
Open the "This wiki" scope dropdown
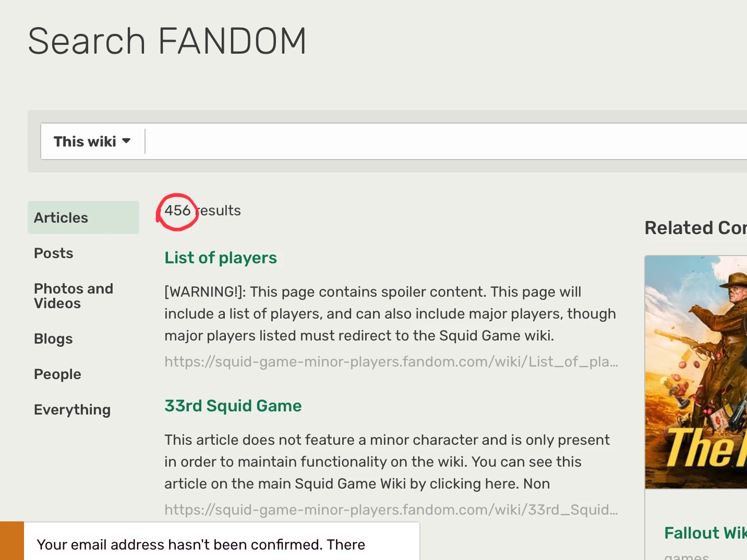pos(92,141)
